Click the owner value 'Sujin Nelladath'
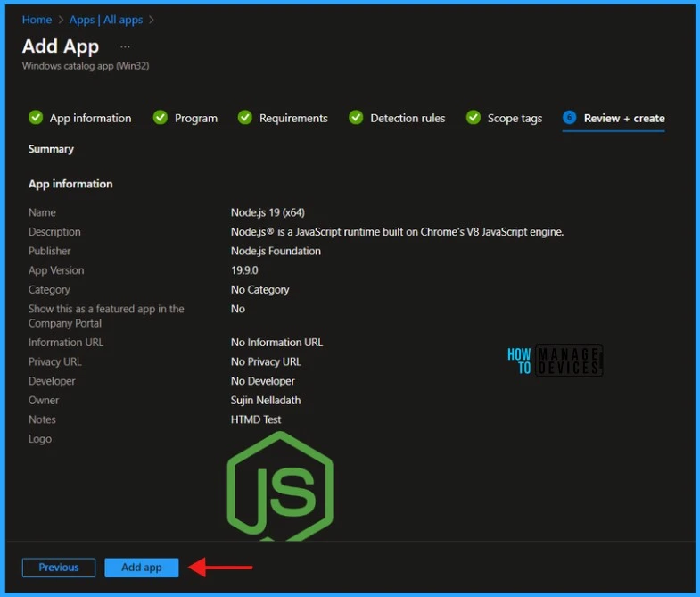700x597 pixels. (x=266, y=401)
